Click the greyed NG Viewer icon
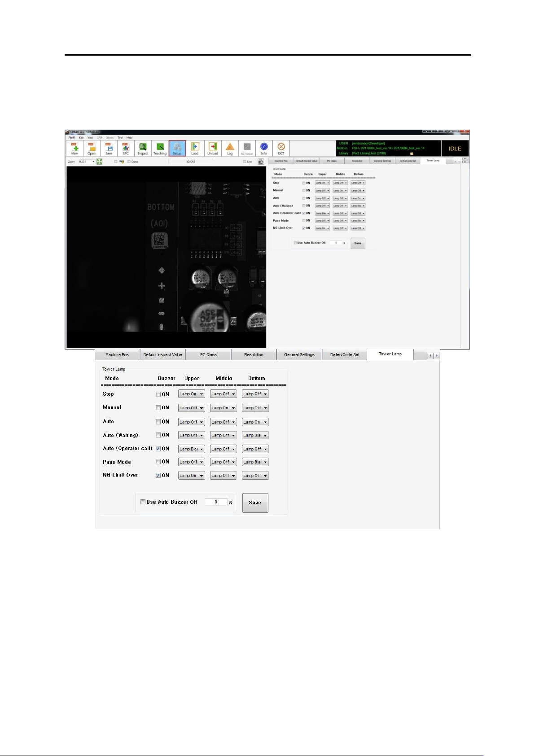Viewport: 535px width, 756px height. coord(247,148)
